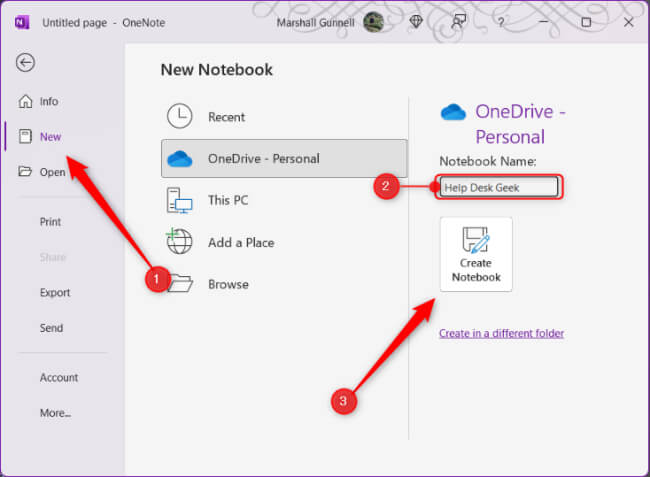This screenshot has height=477, width=650.
Task: Click the New Notebook heading
Action: [217, 70]
